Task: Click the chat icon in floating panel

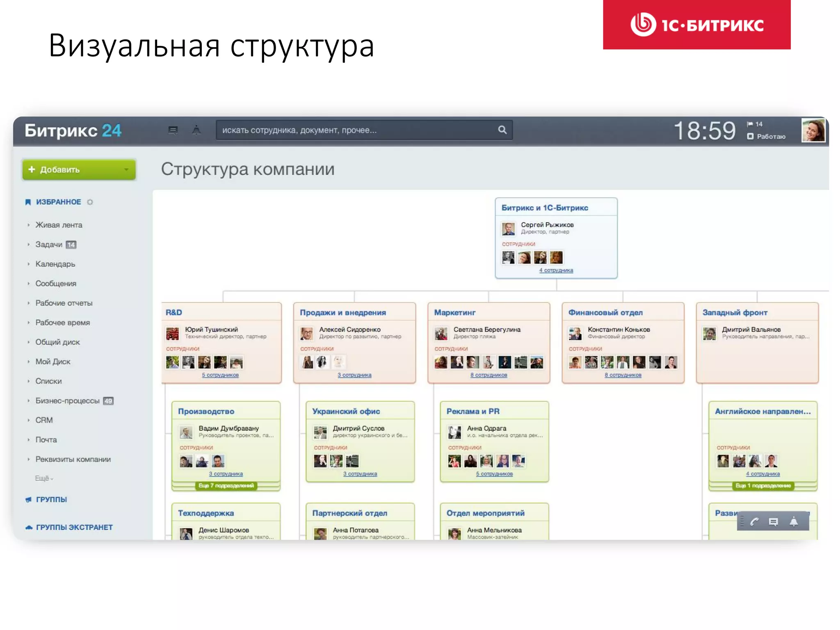Action: click(x=774, y=522)
